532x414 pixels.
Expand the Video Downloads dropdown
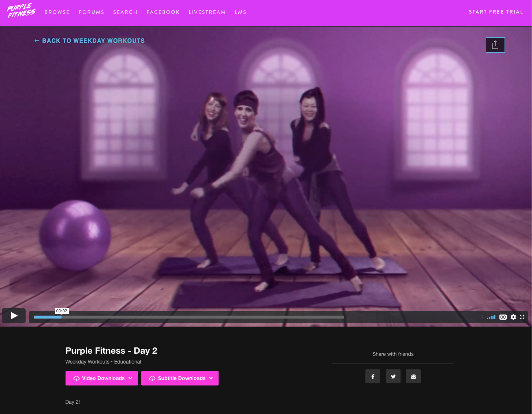[102, 378]
